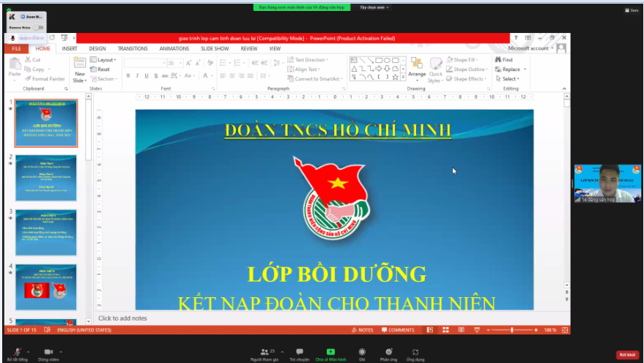Switch to Normal view icon in status bar
This screenshot has width=644, height=363.
coord(429,330)
